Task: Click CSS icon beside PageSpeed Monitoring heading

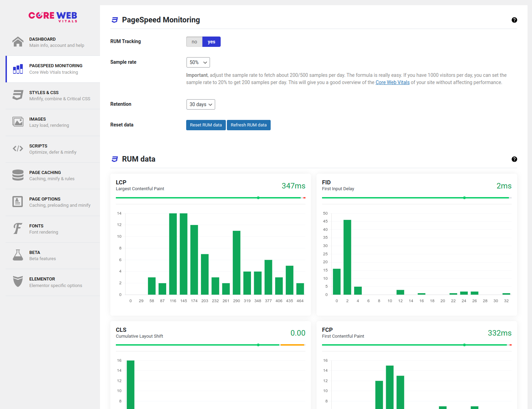Action: coord(115,20)
